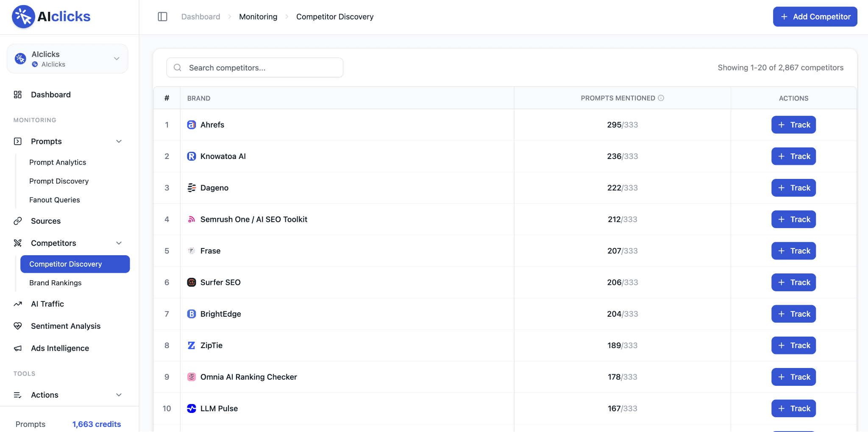This screenshot has height=432, width=868.
Task: Click the BrightEdge brand logo
Action: [x=192, y=314]
